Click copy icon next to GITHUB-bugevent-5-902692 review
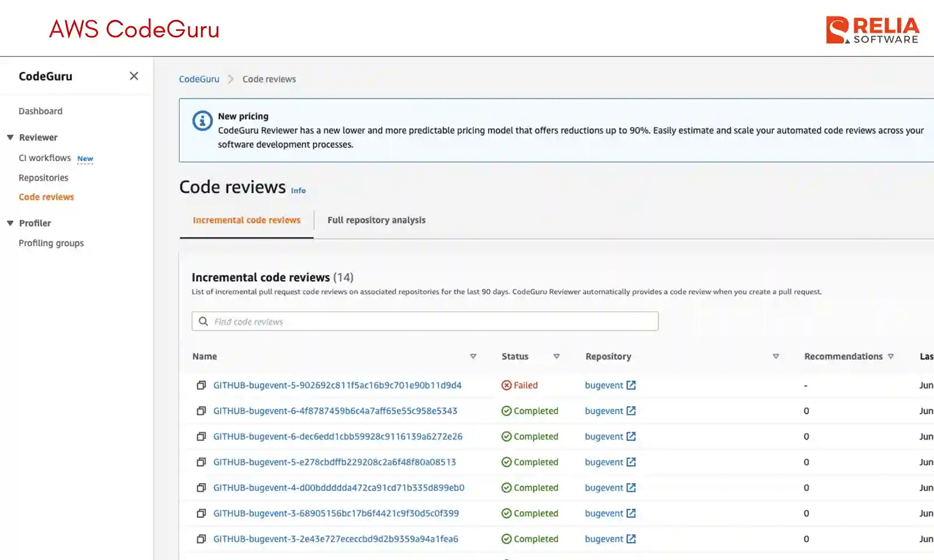This screenshot has width=934, height=560. click(201, 385)
